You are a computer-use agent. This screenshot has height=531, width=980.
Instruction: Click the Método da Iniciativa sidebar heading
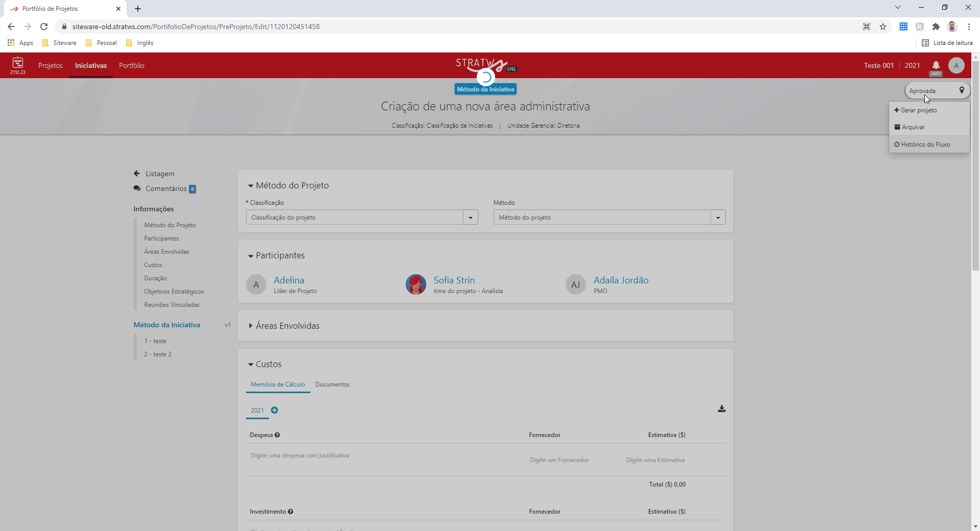(x=167, y=325)
